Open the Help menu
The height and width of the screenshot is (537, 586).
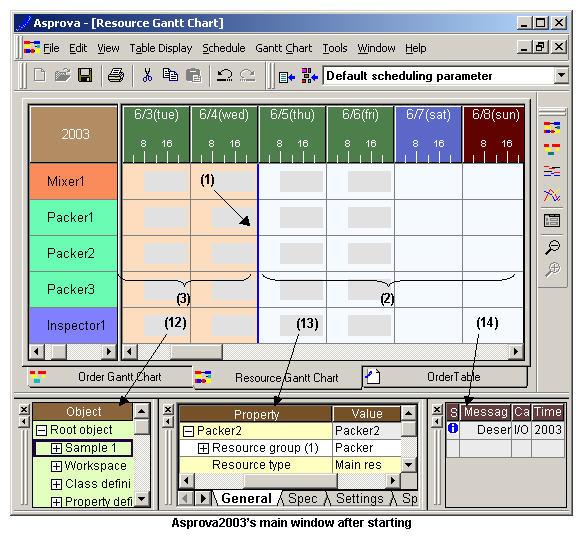pos(416,48)
